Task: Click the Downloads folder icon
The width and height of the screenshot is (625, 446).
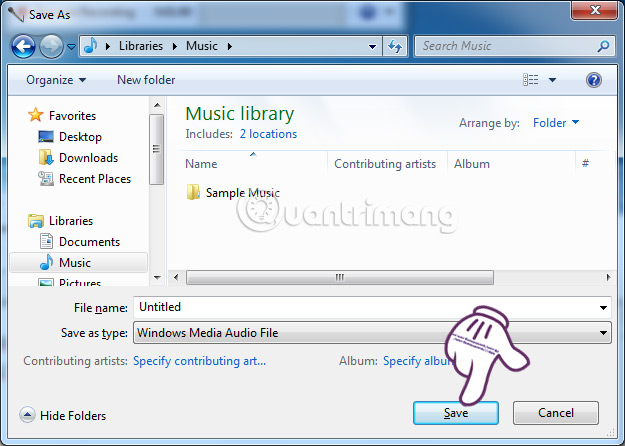Action: click(x=46, y=157)
